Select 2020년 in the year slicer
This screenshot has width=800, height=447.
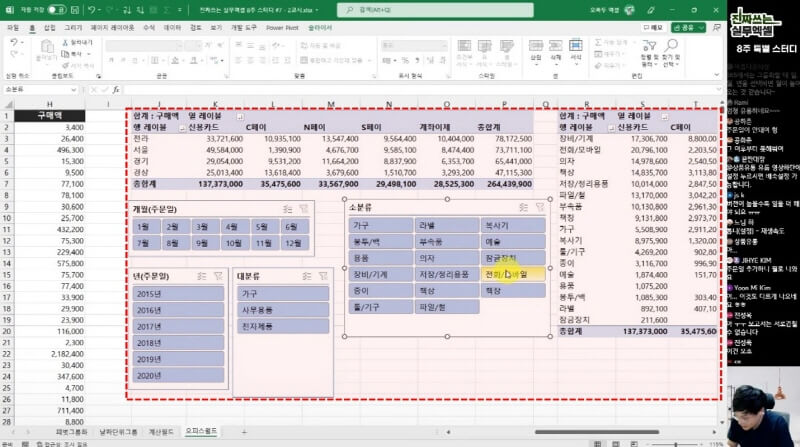(x=178, y=375)
